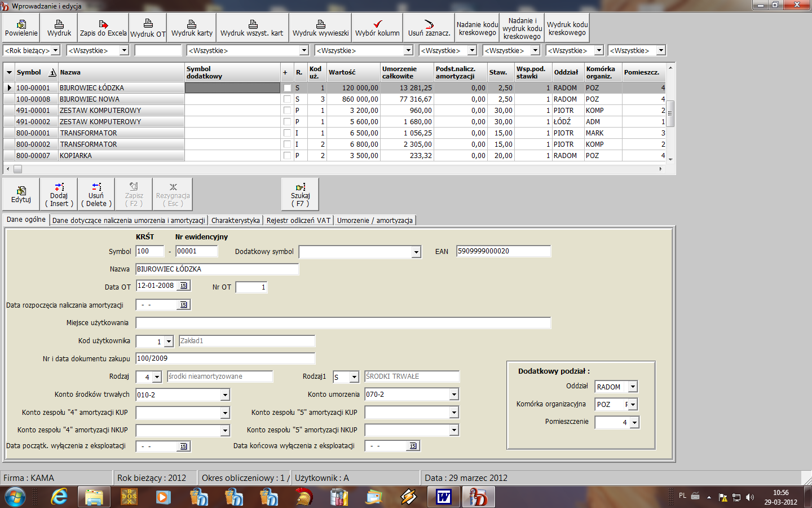Open Dane dotyczące naliczania umorzenia tab
Screen dimensions: 812x508
click(129, 220)
